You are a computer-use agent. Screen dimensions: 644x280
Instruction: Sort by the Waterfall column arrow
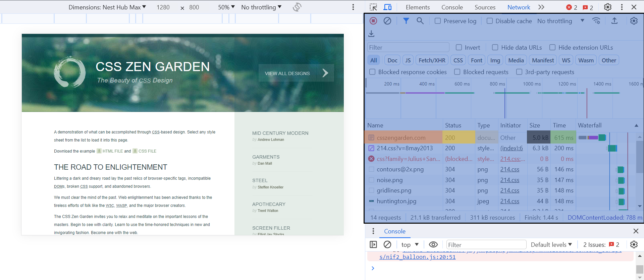(x=636, y=125)
